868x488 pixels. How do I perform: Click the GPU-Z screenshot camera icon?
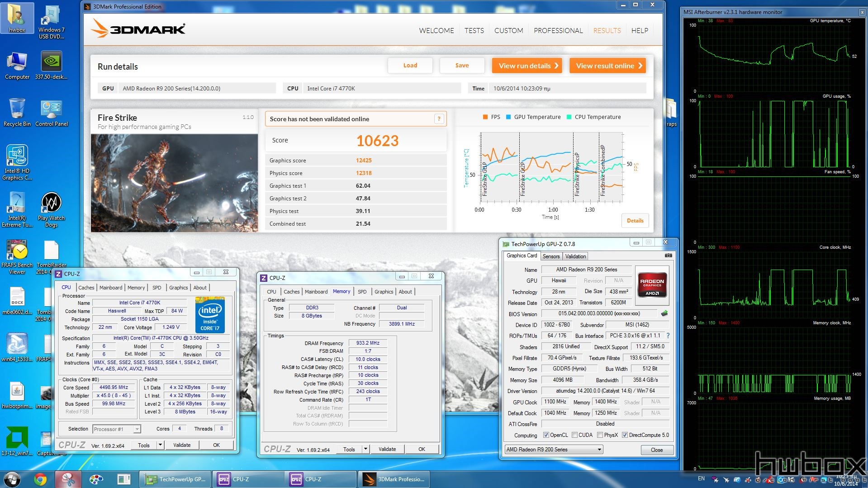pos(668,256)
